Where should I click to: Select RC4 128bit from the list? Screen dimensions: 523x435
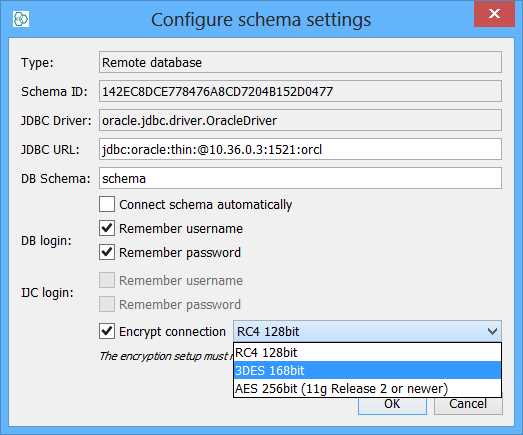pyautogui.click(x=367, y=353)
